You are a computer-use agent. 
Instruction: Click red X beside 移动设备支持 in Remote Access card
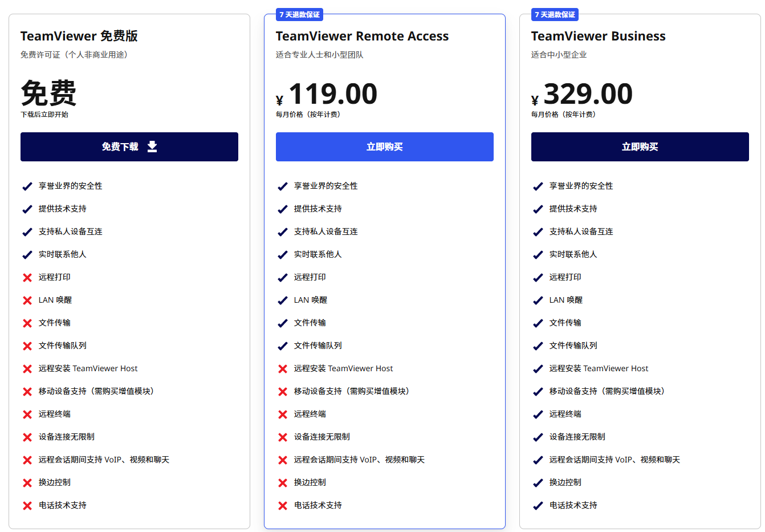click(x=282, y=392)
